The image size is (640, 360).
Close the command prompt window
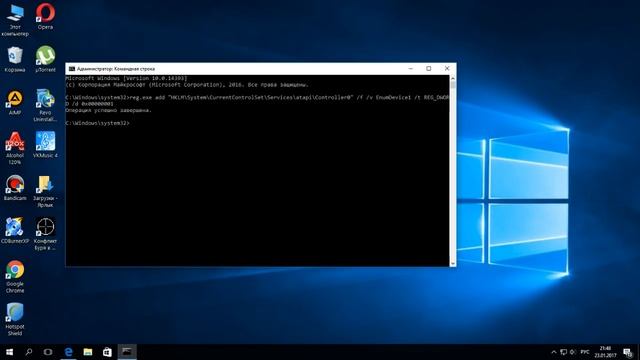(x=447, y=69)
